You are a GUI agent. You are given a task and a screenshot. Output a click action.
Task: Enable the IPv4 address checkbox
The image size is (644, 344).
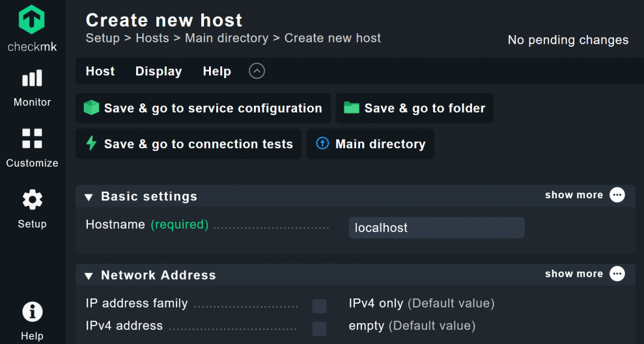pos(319,328)
